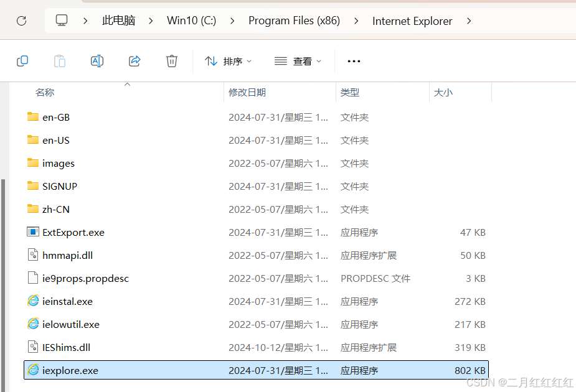Click the computer monitor icon in address bar
The height and width of the screenshot is (392, 576).
point(62,20)
